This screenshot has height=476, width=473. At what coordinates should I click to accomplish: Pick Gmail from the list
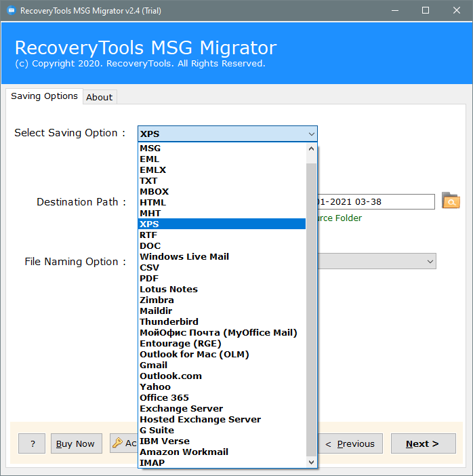coord(222,365)
